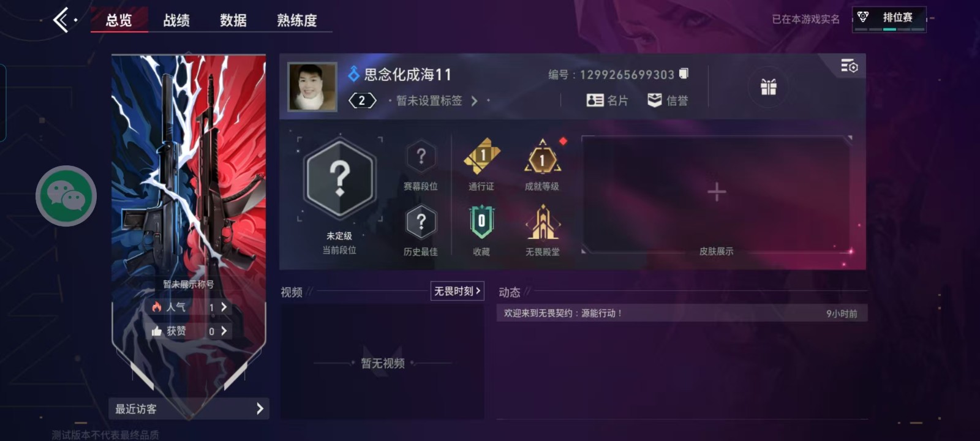Tap the back arrow icon
Viewport: 980px width, 441px height.
pyautogui.click(x=61, y=20)
